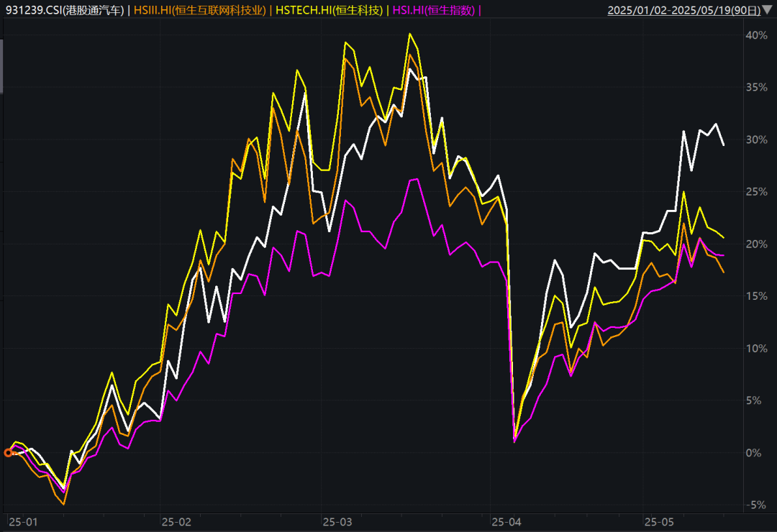Click the 25-04 x-axis date label

tap(506, 522)
